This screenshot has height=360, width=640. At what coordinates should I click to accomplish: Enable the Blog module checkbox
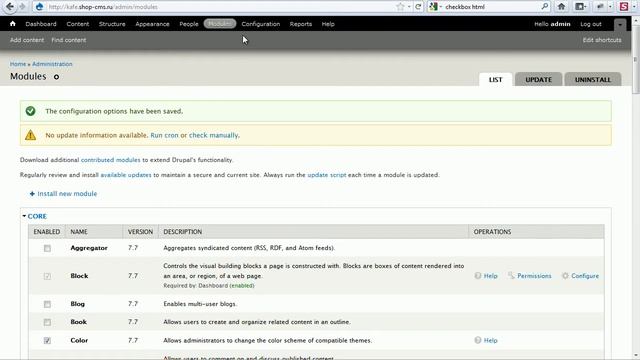pyautogui.click(x=47, y=304)
